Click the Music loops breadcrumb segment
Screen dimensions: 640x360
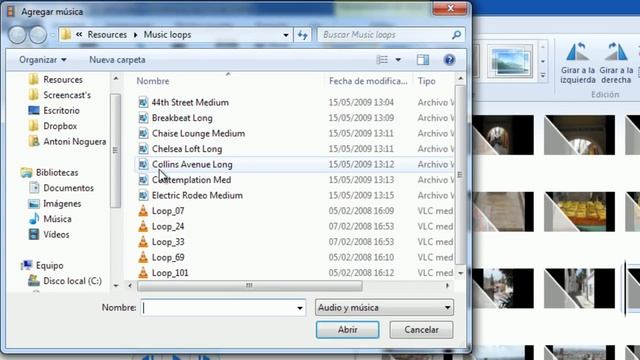pos(167,35)
